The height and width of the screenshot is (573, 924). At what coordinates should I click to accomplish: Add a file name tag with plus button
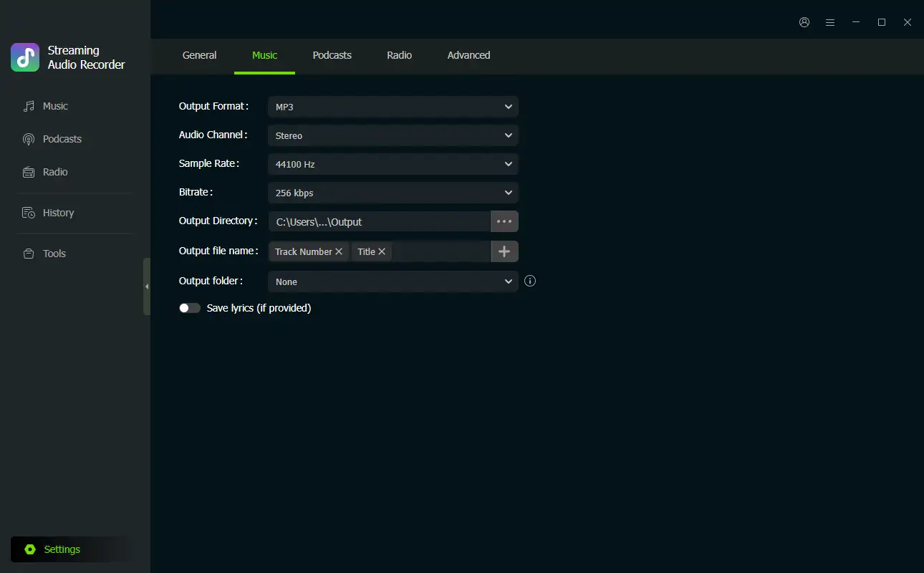click(504, 251)
